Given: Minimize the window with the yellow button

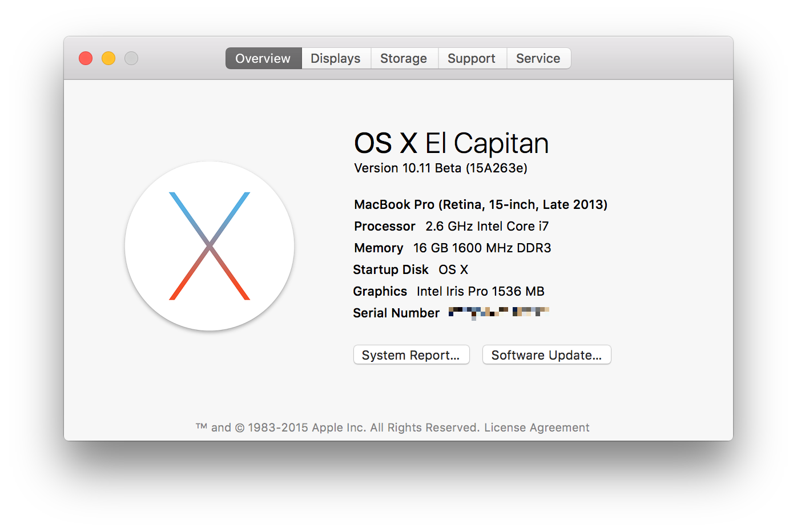Looking at the screenshot, I should click(108, 58).
